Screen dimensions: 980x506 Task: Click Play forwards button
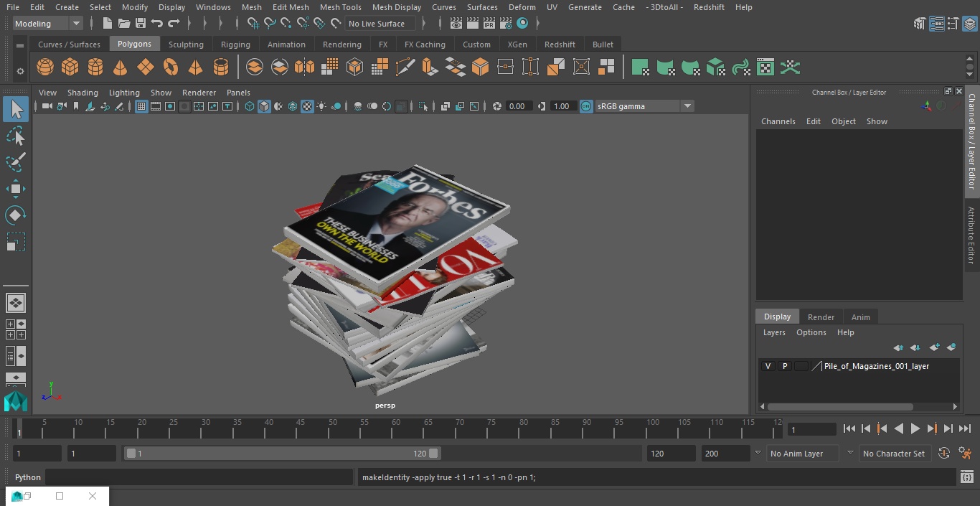[915, 428]
